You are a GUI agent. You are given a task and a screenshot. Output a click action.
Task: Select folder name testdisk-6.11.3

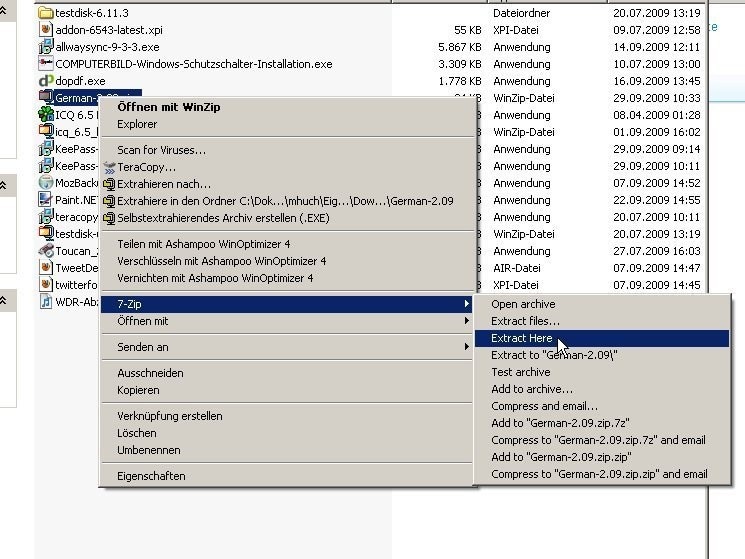[x=92, y=13]
